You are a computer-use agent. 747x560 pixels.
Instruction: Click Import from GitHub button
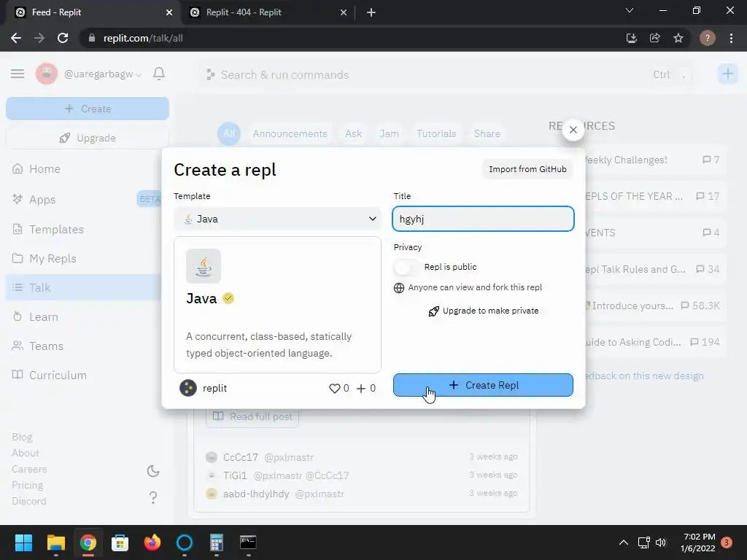pos(527,169)
